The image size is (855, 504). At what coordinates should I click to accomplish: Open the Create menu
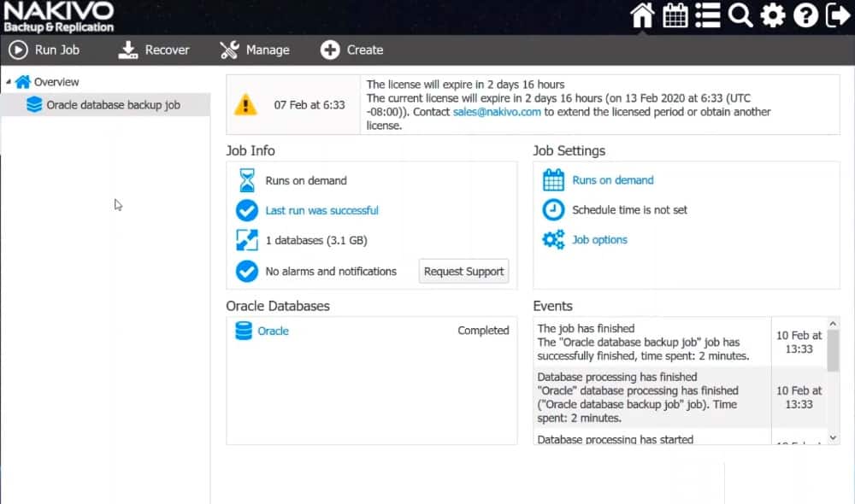(x=352, y=50)
